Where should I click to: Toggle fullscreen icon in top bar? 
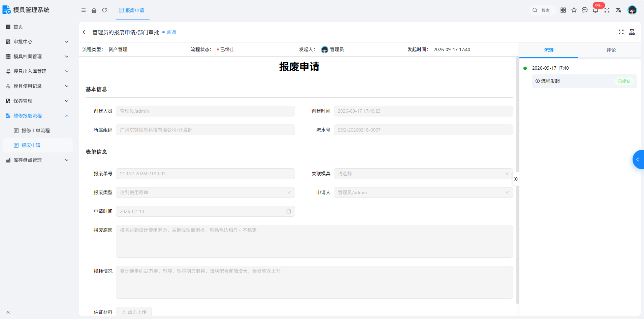click(x=607, y=10)
